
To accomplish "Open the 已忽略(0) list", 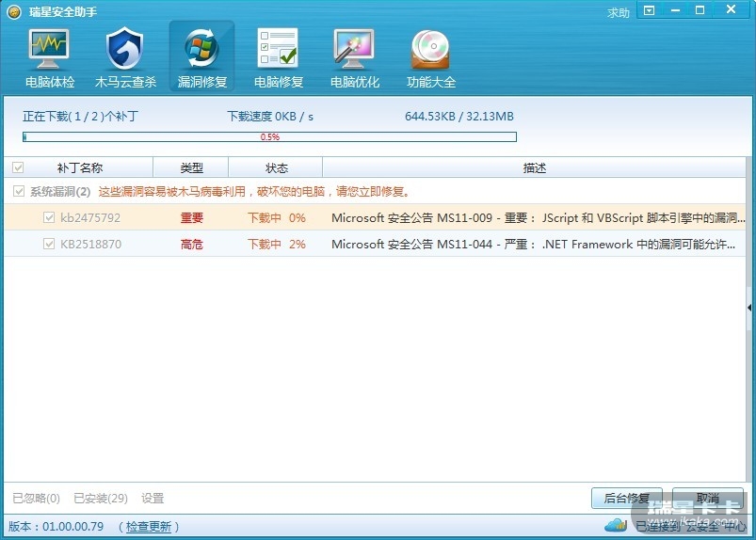I will coord(36,498).
